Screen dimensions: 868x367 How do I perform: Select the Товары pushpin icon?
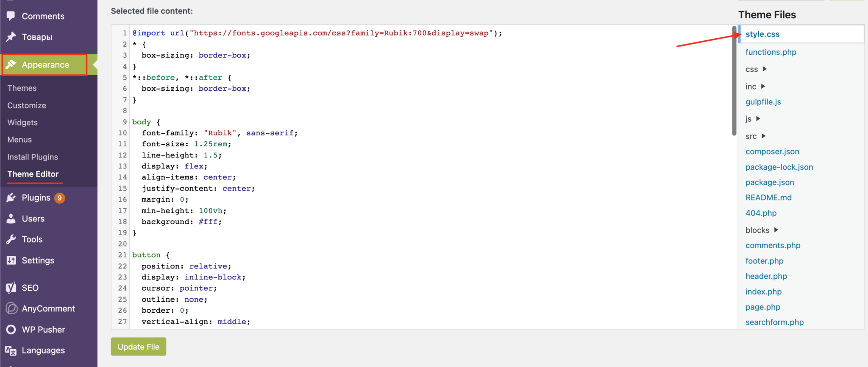click(x=12, y=37)
